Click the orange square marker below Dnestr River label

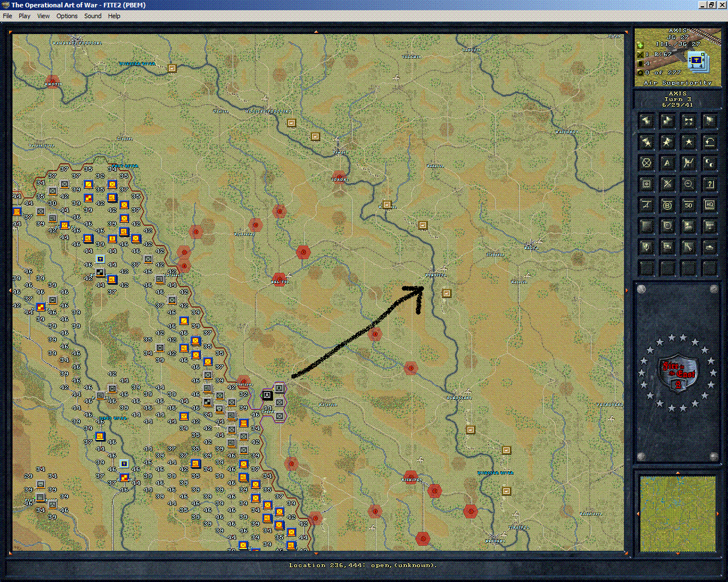click(506, 490)
